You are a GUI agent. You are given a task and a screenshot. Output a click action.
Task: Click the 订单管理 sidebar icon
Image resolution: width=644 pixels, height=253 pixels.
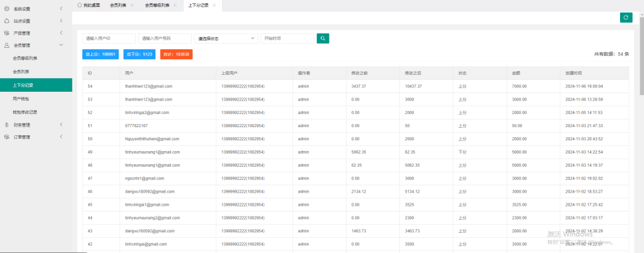(6, 137)
